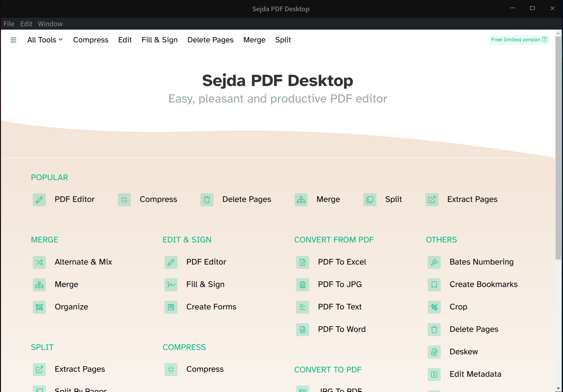Open the PDF To Word link
Image resolution: width=563 pixels, height=392 pixels.
click(342, 329)
